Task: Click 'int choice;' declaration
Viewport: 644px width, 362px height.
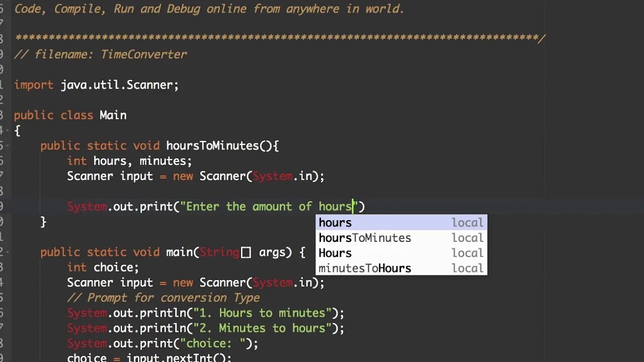Action: point(103,267)
